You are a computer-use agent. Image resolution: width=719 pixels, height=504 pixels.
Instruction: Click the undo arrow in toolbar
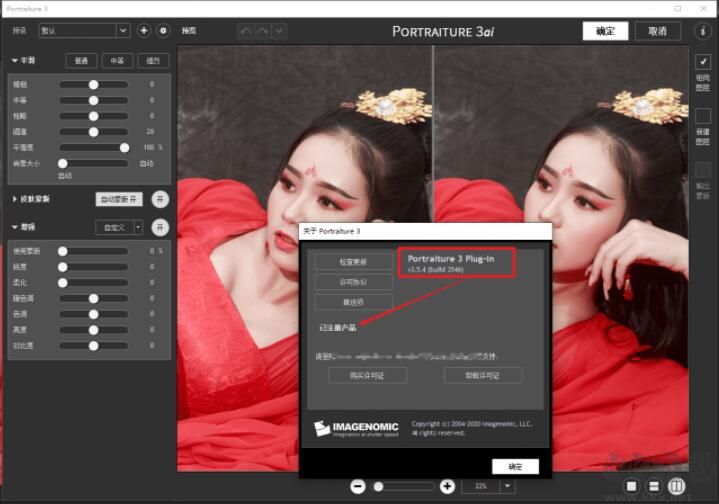coord(246,31)
